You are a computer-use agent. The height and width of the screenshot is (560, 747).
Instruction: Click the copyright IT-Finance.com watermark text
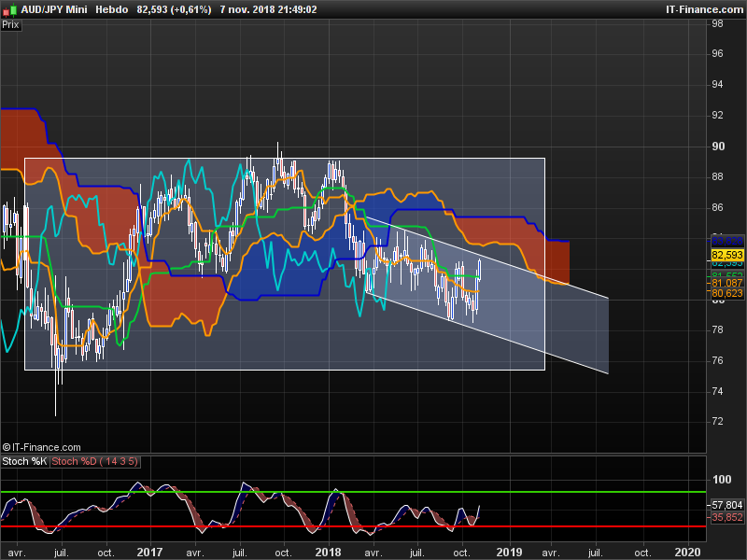click(x=41, y=447)
